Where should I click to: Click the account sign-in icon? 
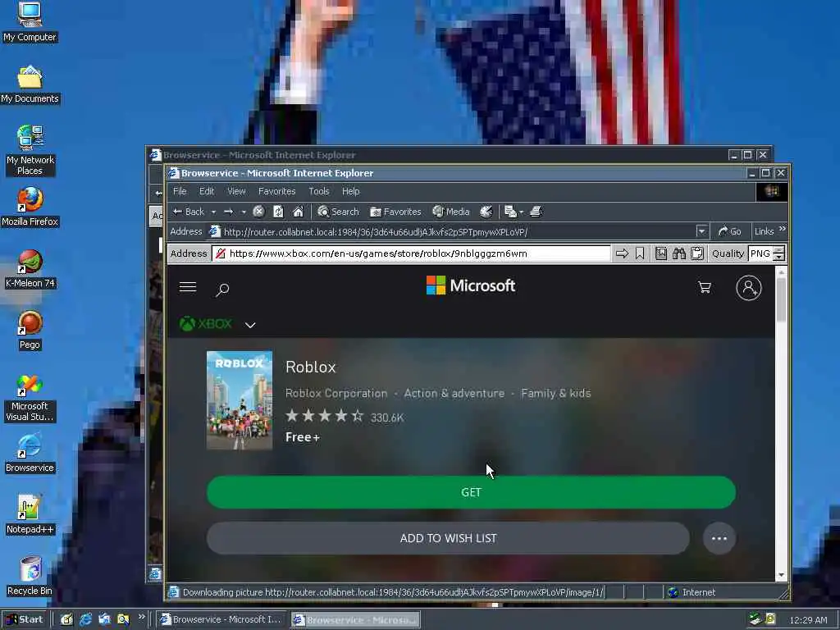(x=748, y=288)
